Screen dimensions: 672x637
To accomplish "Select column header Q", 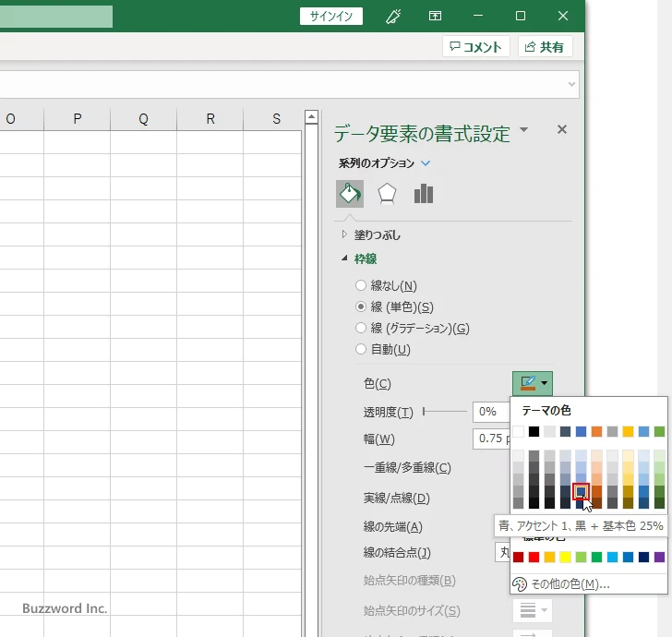I will click(144, 119).
